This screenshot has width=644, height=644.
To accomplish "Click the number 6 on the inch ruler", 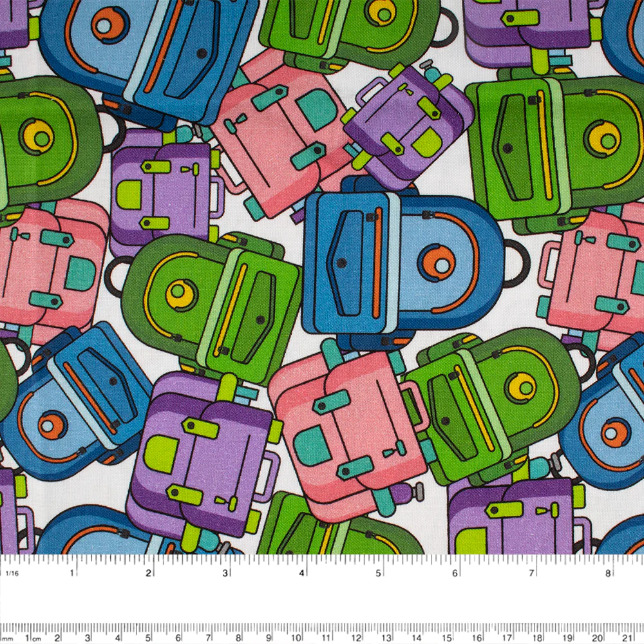I will pyautogui.click(x=455, y=573).
